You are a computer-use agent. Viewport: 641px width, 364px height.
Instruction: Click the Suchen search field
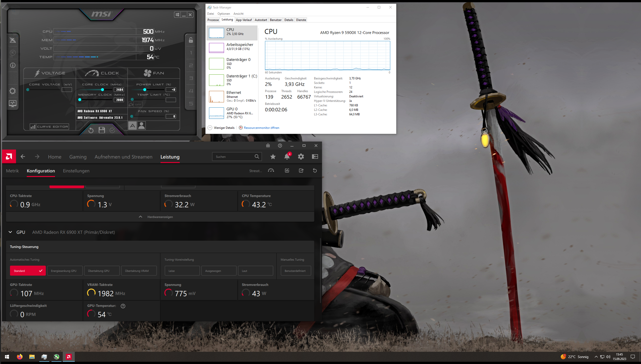tap(233, 157)
